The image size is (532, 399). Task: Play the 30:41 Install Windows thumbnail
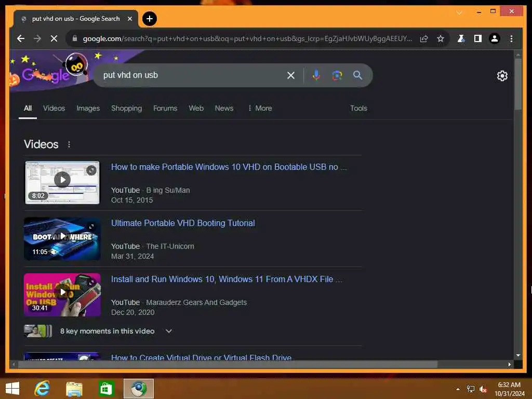point(62,295)
